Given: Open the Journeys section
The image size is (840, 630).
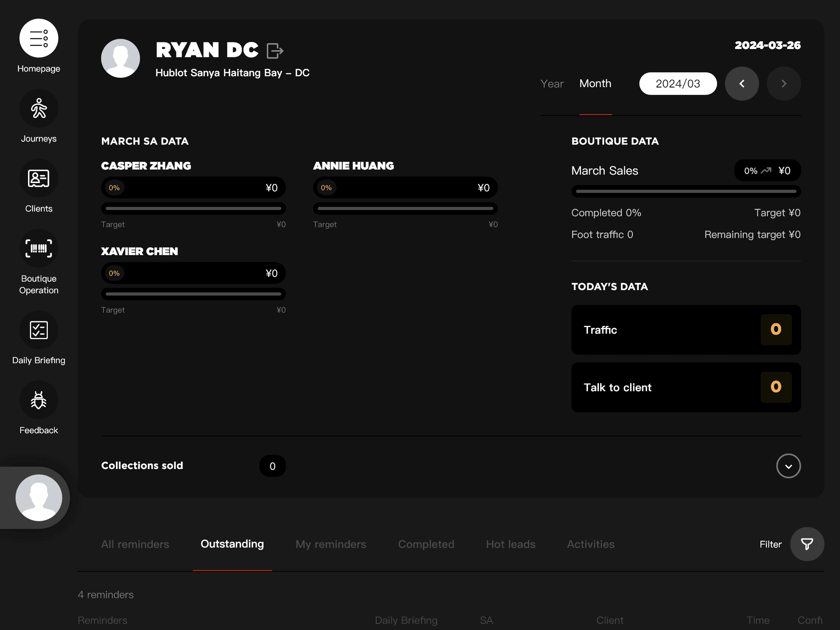Looking at the screenshot, I should point(38,108).
